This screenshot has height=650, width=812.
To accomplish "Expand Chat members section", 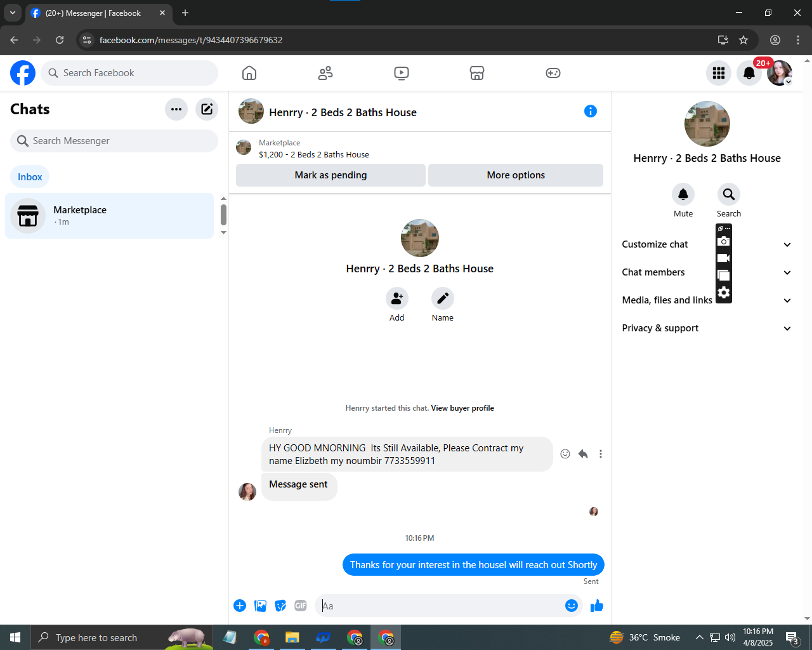I will pos(707,272).
